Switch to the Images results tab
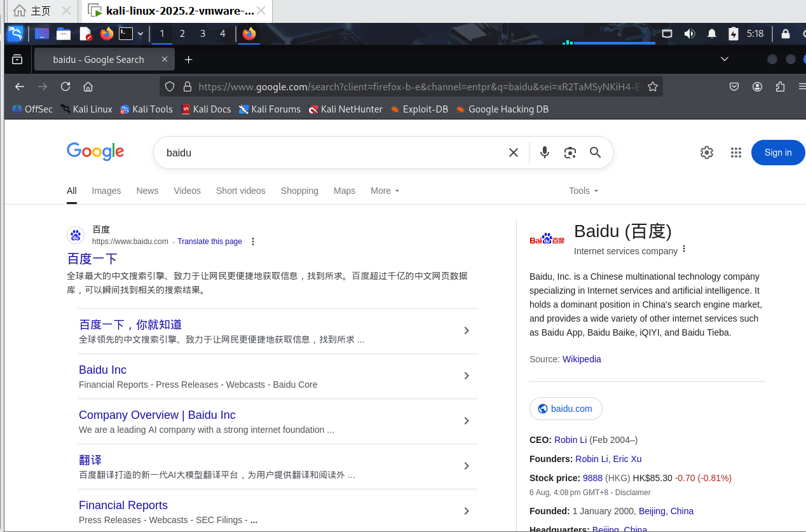This screenshot has height=532, width=806. pos(106,191)
